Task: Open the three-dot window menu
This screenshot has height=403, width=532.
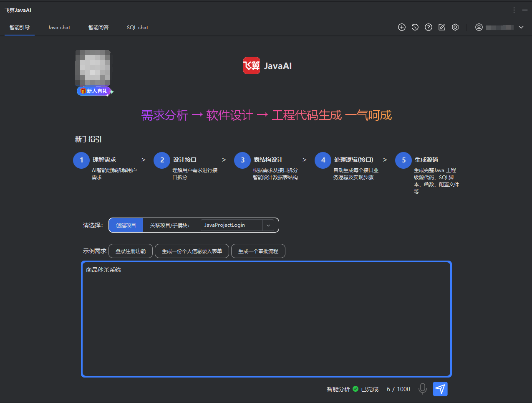Action: (x=514, y=10)
